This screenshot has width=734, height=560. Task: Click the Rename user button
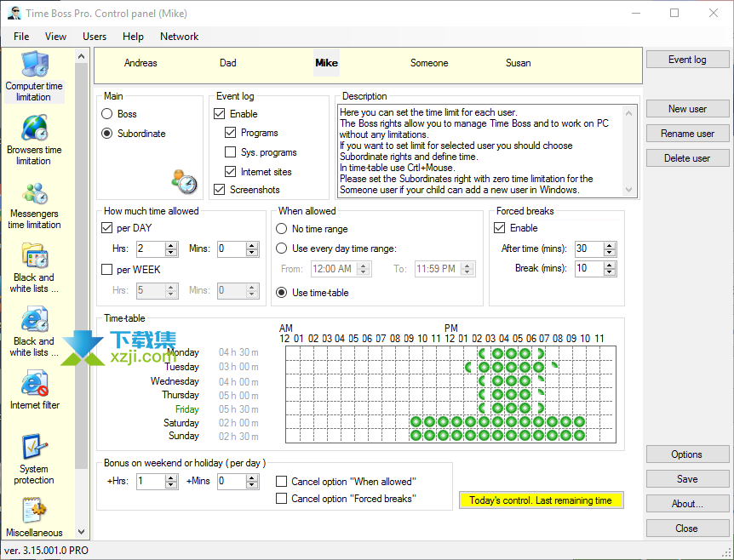click(x=687, y=134)
